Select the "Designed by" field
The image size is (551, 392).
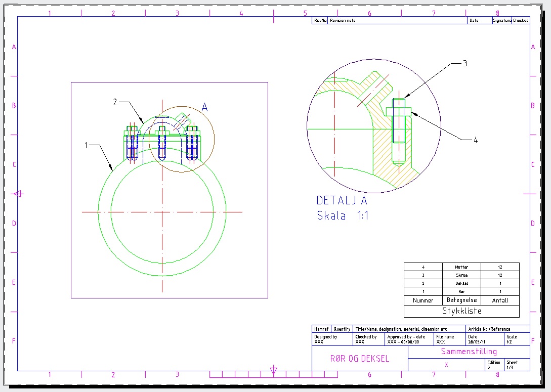(x=332, y=339)
